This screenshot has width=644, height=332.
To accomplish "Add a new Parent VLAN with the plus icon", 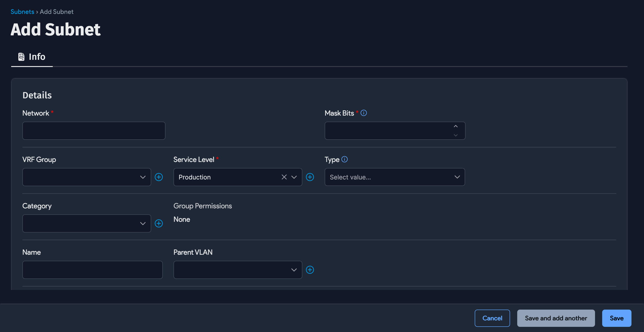I will click(x=310, y=270).
